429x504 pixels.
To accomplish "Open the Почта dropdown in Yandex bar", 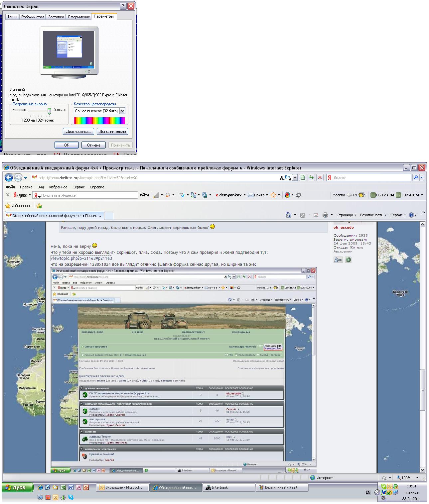I will coord(259,195).
